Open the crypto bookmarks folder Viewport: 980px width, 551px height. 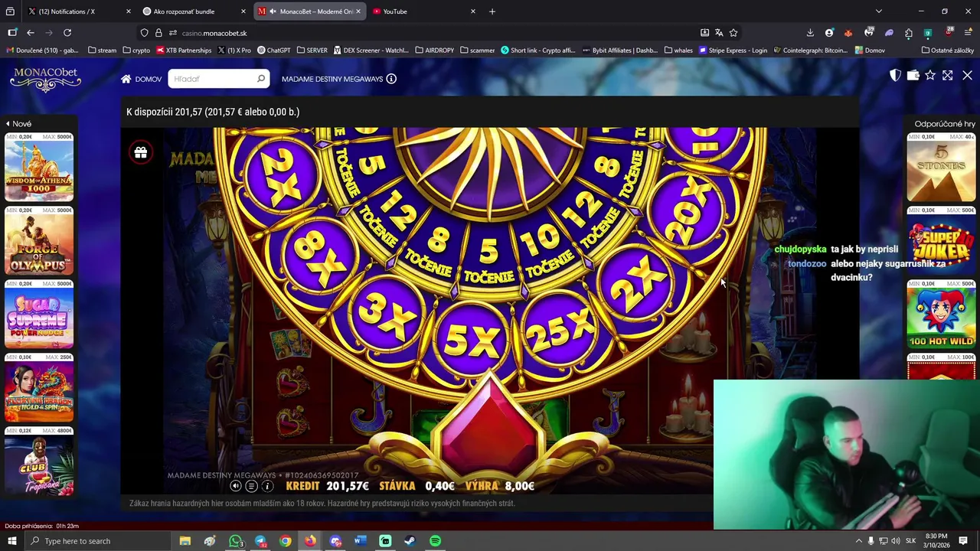pyautogui.click(x=136, y=51)
